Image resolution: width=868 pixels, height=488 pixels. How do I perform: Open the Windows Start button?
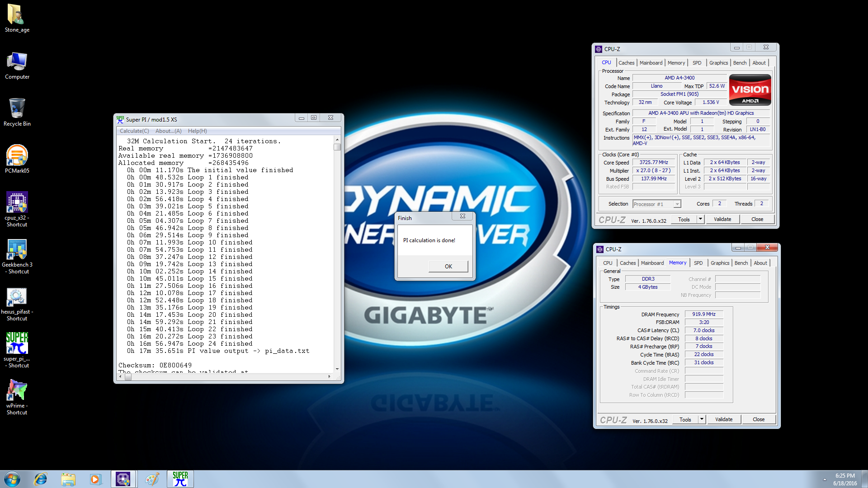12,479
